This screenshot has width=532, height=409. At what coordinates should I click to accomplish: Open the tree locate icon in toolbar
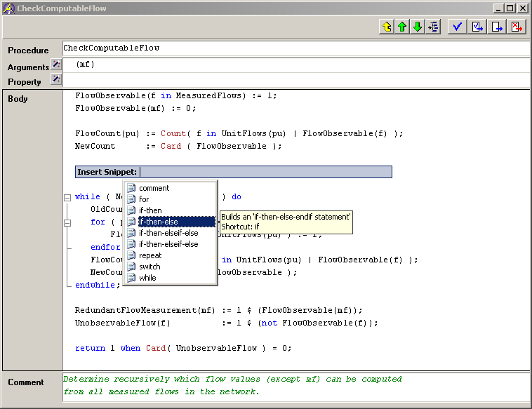(433, 27)
